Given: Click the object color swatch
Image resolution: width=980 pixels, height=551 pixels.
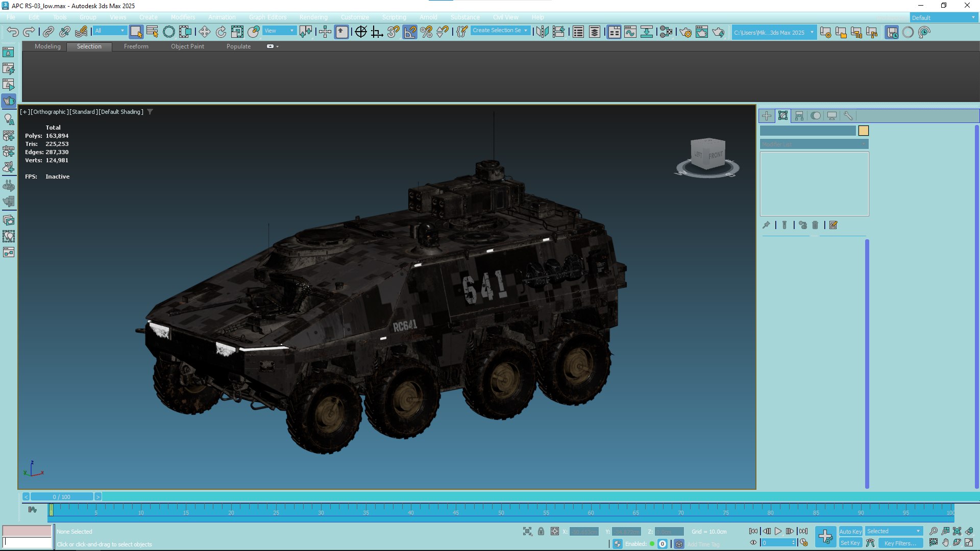Looking at the screenshot, I should 864,131.
